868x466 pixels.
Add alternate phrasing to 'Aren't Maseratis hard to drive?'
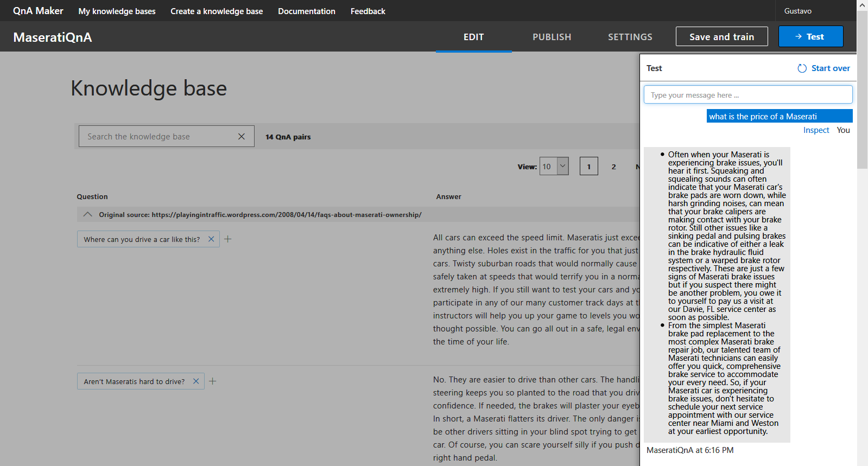(213, 381)
